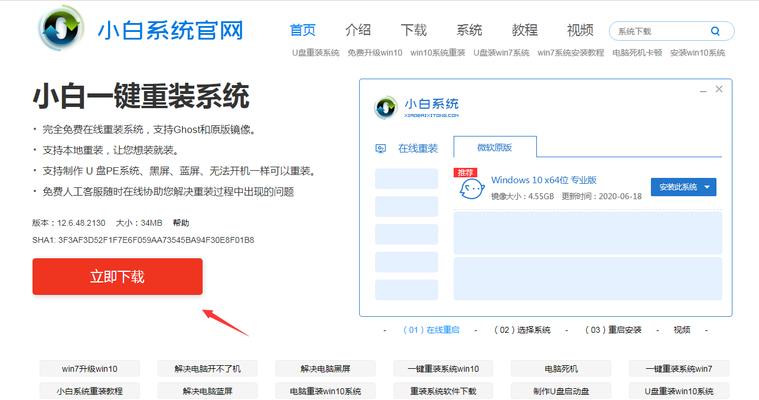Viewport: 759px width, 400px height.
Task: Open the U盘重装系统 hot link
Action: [316, 53]
